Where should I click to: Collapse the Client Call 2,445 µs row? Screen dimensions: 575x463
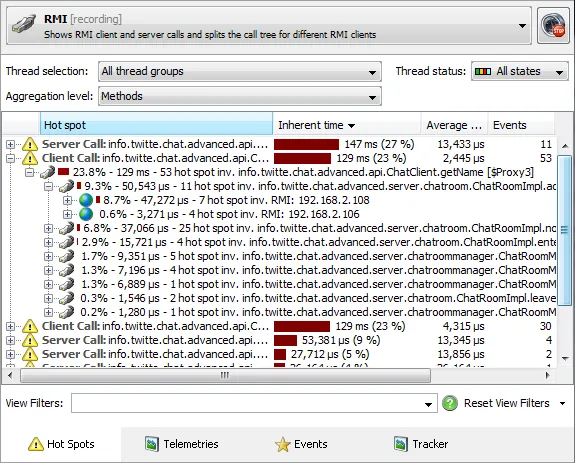click(11, 158)
